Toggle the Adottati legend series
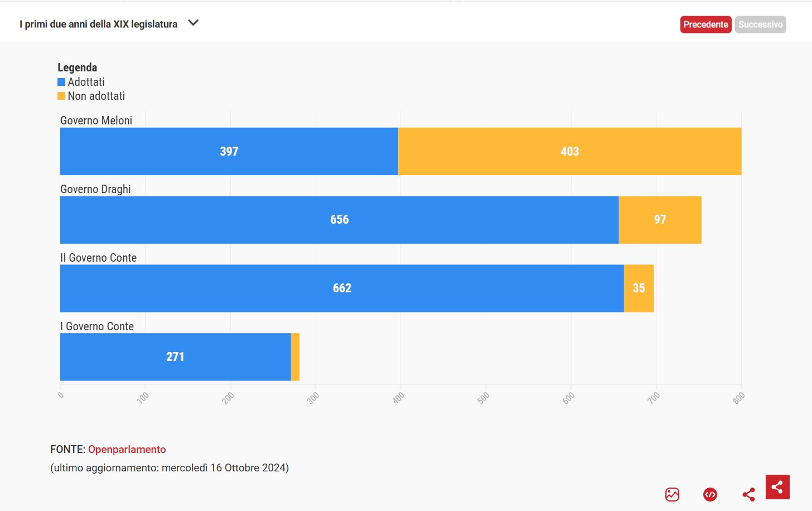This screenshot has width=812, height=511. (x=86, y=82)
